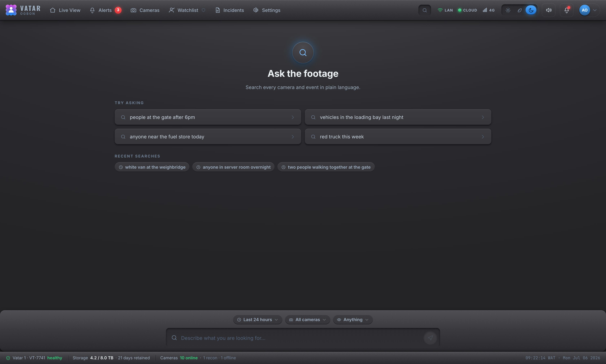
Task: Select suggestion red truck this week
Action: (x=398, y=137)
